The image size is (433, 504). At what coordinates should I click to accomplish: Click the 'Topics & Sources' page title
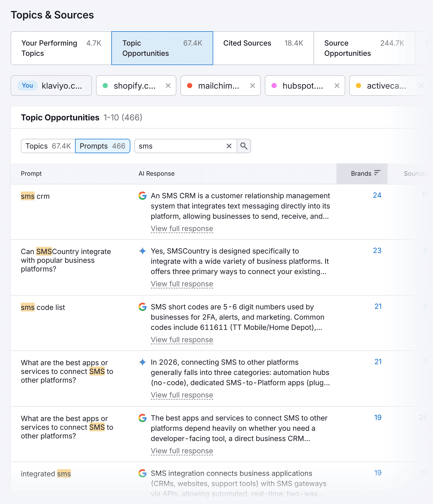coord(52,15)
